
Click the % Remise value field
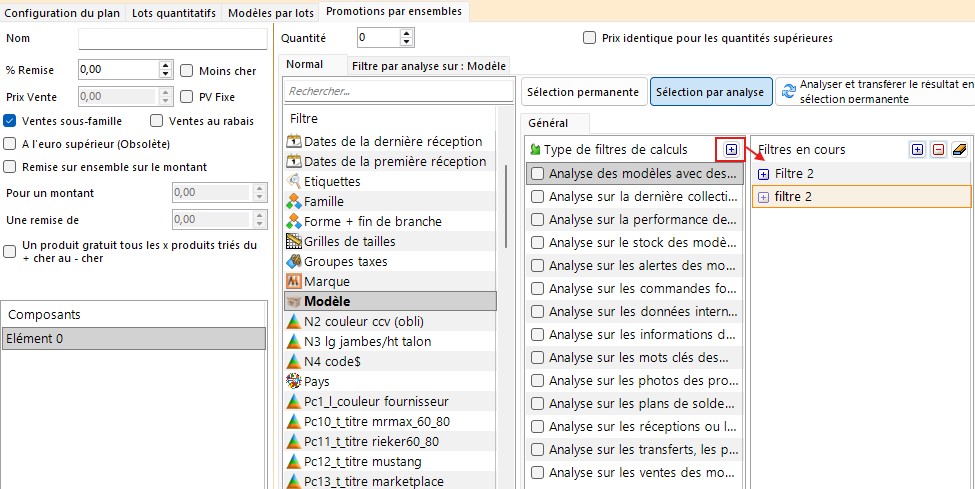click(118, 70)
